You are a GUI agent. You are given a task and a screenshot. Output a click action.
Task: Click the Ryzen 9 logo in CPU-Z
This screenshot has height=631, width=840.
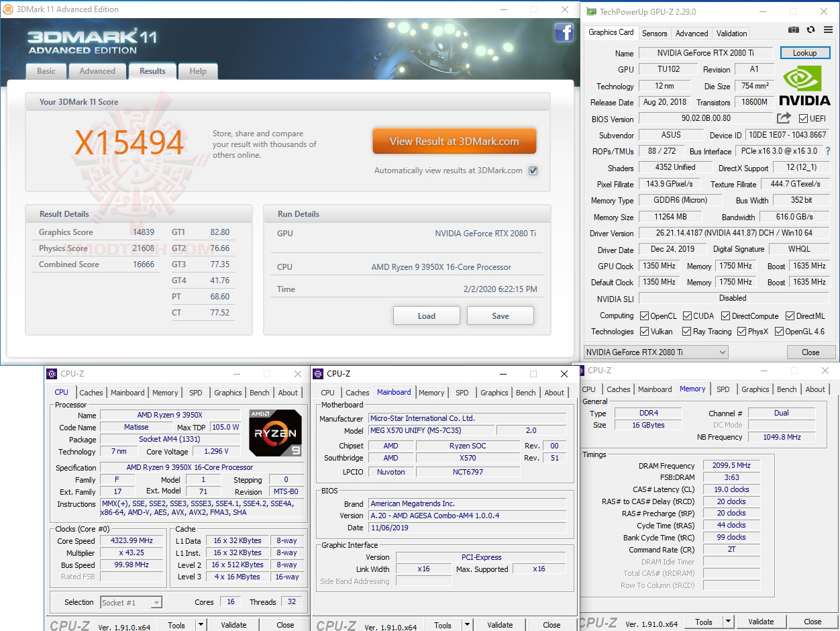click(x=275, y=432)
